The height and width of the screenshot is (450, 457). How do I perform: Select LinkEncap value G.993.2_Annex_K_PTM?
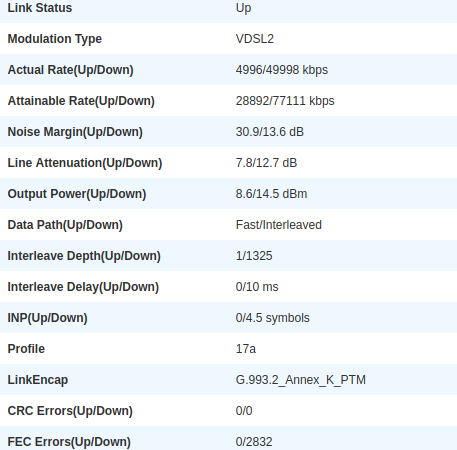301,380
